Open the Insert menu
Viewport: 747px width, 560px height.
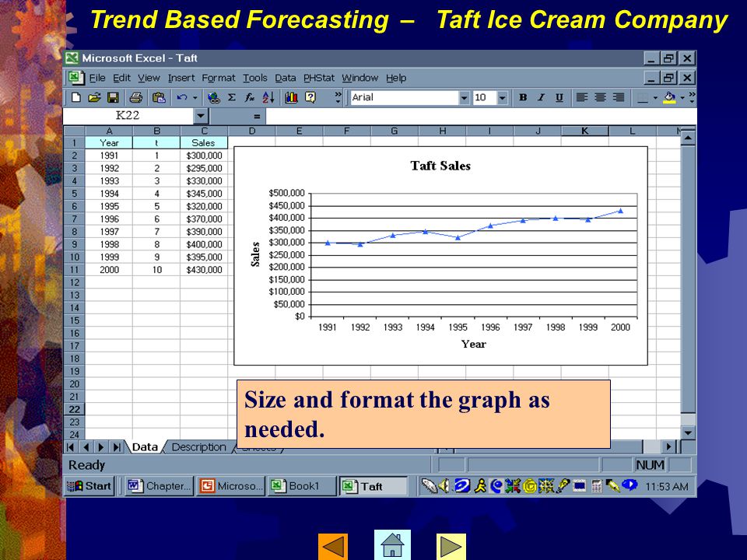[x=181, y=78]
